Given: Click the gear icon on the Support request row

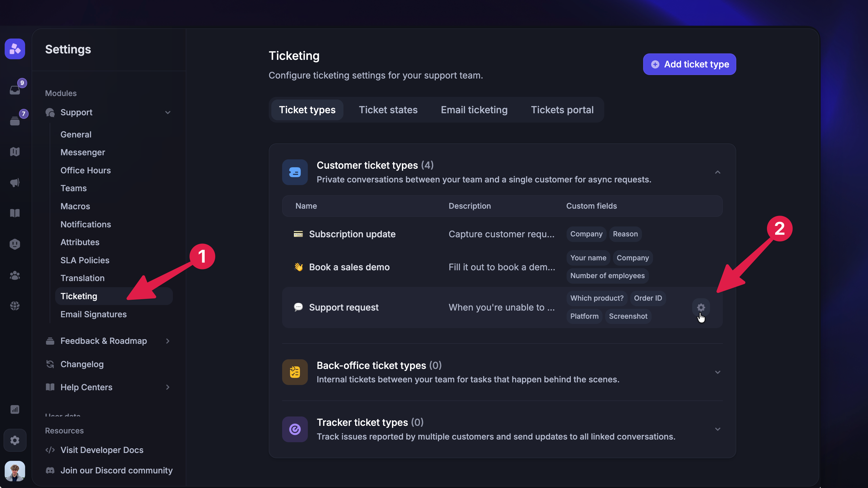Looking at the screenshot, I should pos(701,307).
